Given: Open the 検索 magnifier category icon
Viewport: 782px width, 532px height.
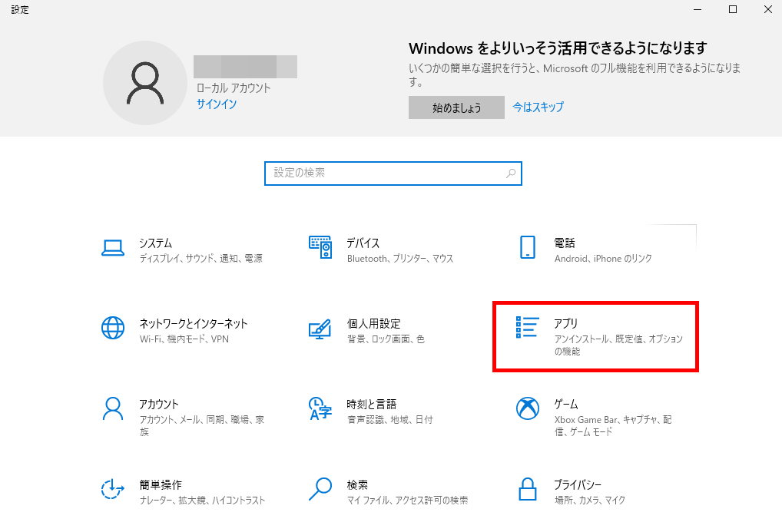Looking at the screenshot, I should [320, 489].
